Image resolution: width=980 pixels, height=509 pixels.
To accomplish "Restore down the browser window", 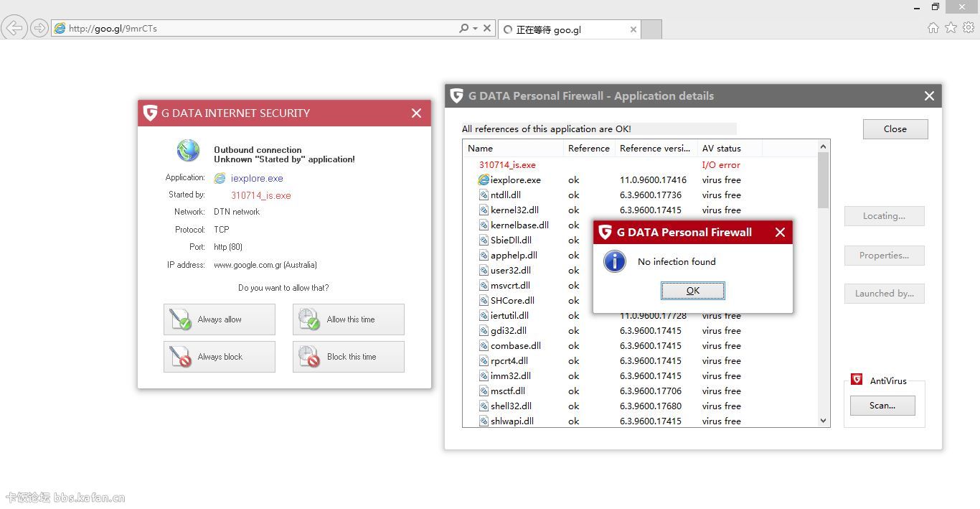I will pyautogui.click(x=936, y=6).
